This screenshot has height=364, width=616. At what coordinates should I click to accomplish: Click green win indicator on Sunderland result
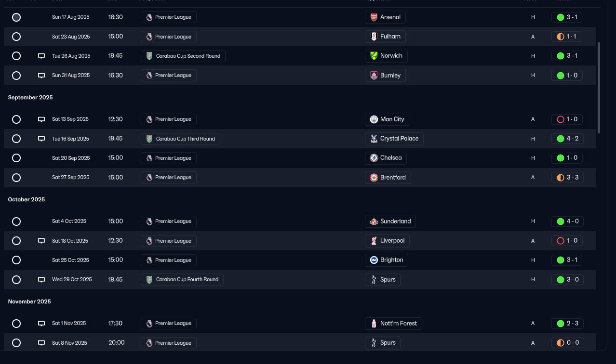pyautogui.click(x=560, y=221)
